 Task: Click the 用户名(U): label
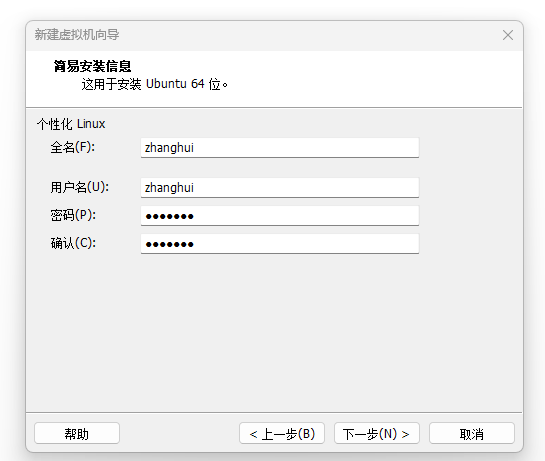click(80, 187)
